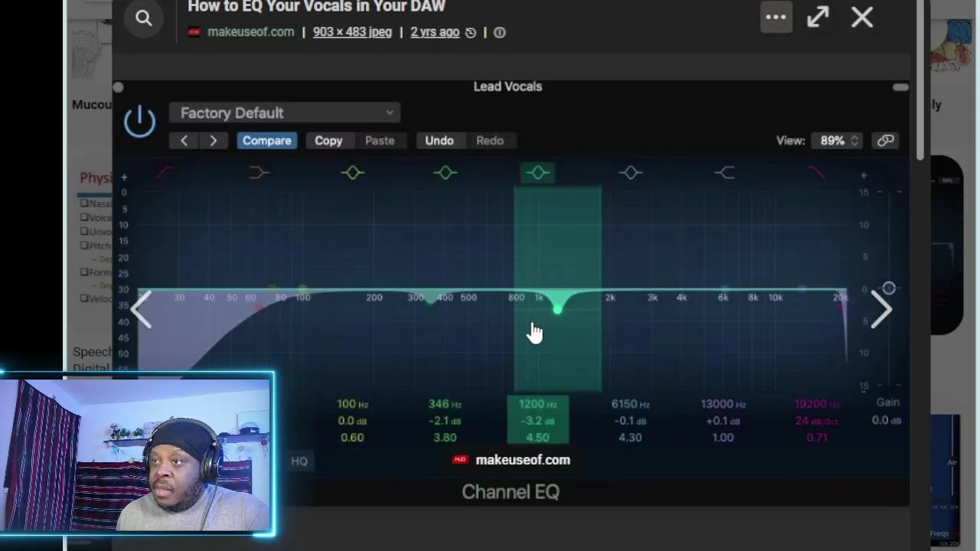Image resolution: width=980 pixels, height=551 pixels.
Task: Go to previous preset with left arrow
Action: pos(184,141)
